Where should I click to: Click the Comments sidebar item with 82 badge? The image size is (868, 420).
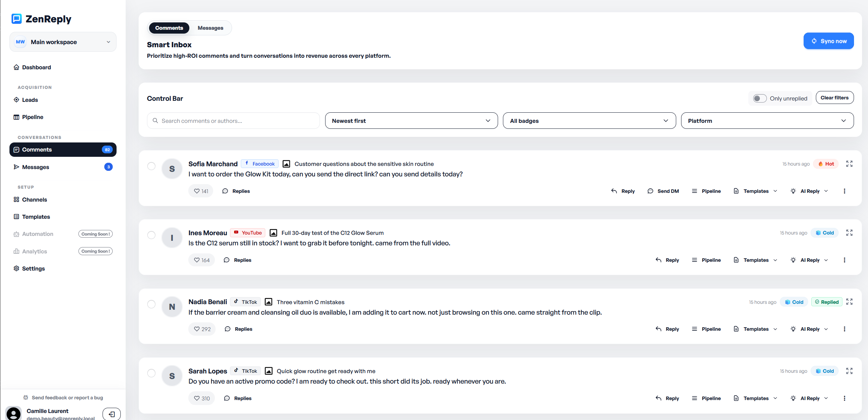click(x=63, y=149)
